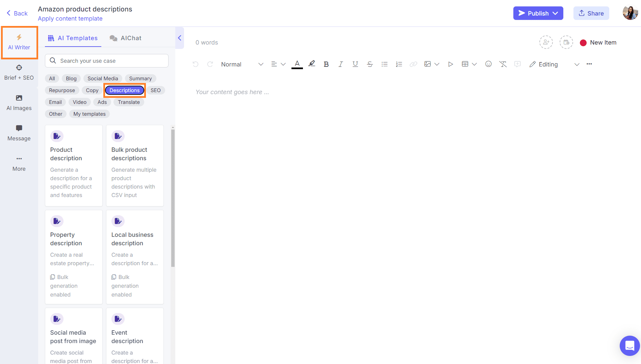641x364 pixels.
Task: Toggle strikethrough formatting
Action: click(370, 64)
